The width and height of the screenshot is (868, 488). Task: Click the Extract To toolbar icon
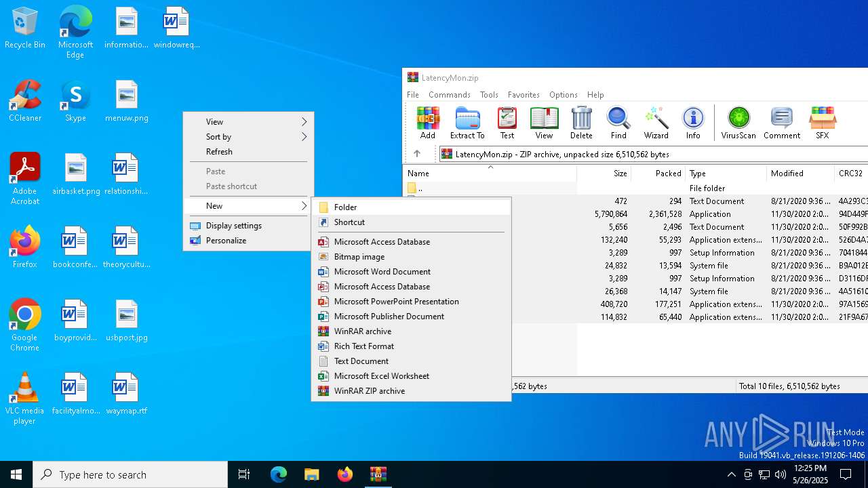[x=467, y=123]
